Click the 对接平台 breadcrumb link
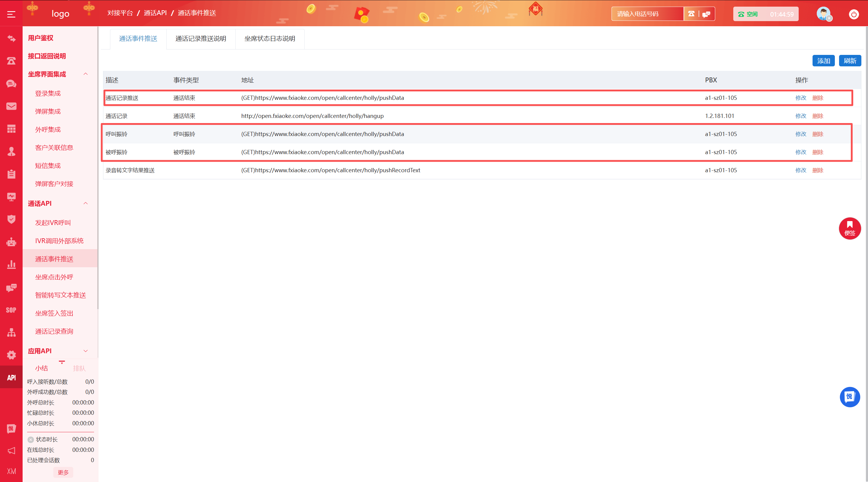868x482 pixels. tap(120, 13)
